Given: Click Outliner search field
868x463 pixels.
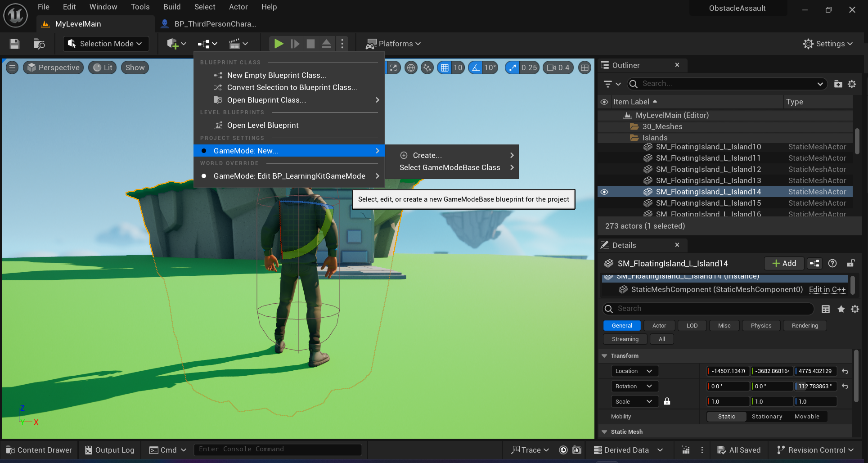Looking at the screenshot, I should (726, 84).
